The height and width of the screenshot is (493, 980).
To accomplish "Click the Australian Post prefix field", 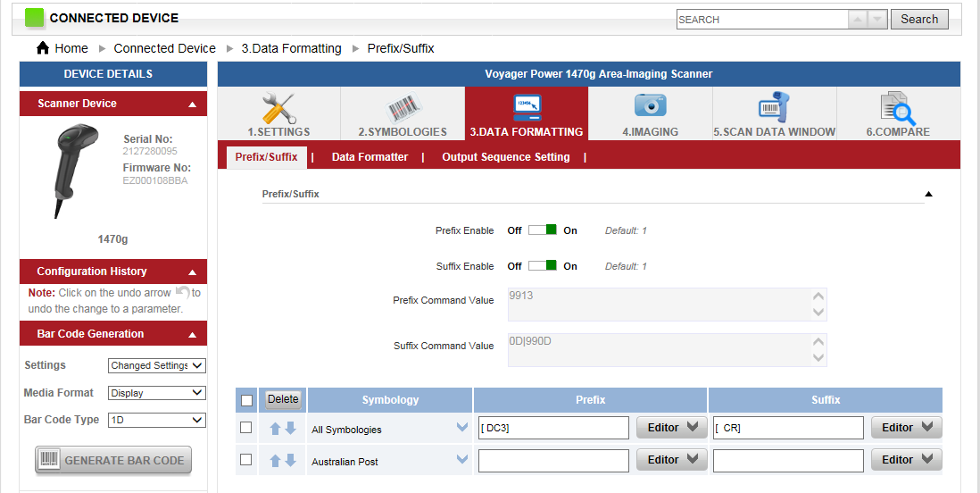I will [x=553, y=461].
